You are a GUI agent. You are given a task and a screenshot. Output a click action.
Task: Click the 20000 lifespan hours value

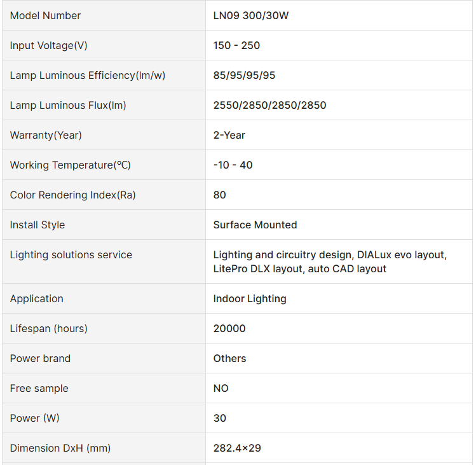pos(229,328)
